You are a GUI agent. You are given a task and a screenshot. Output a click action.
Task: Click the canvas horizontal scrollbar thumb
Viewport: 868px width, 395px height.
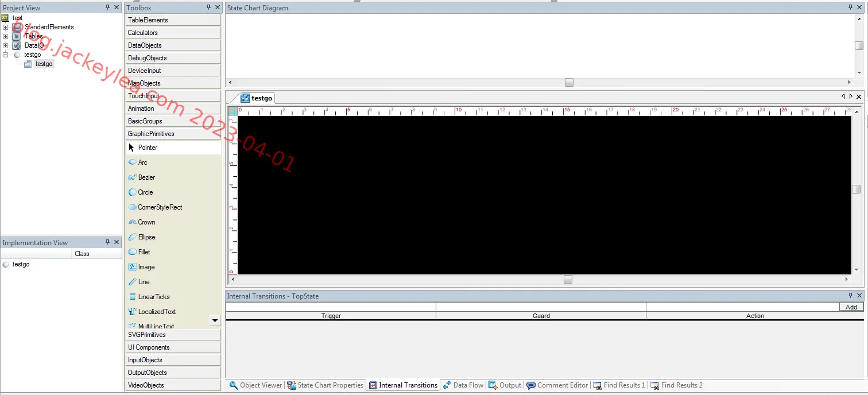pyautogui.click(x=568, y=279)
